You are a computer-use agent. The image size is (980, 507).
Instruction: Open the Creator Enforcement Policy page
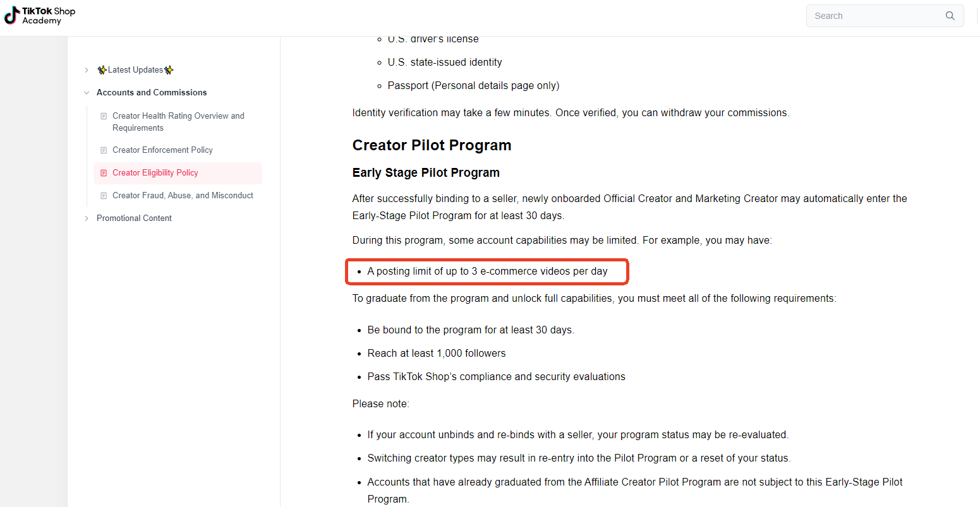162,150
